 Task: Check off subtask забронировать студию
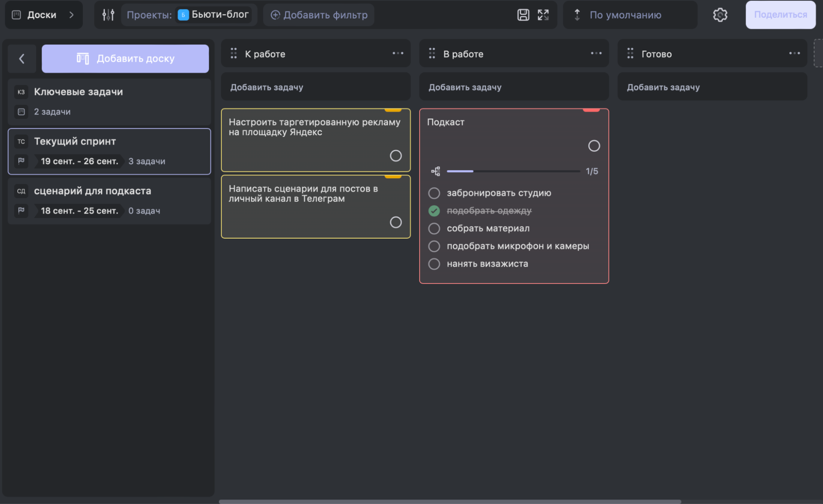(x=434, y=193)
